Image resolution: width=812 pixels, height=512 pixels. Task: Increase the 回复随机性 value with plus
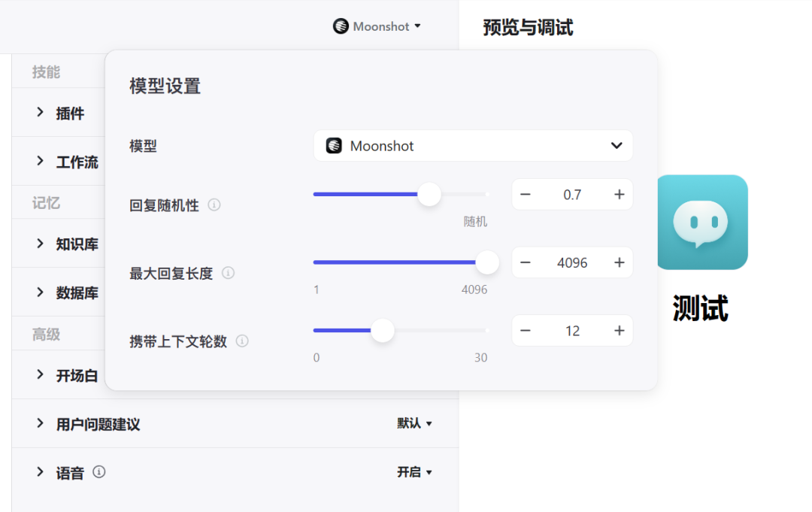pos(619,195)
